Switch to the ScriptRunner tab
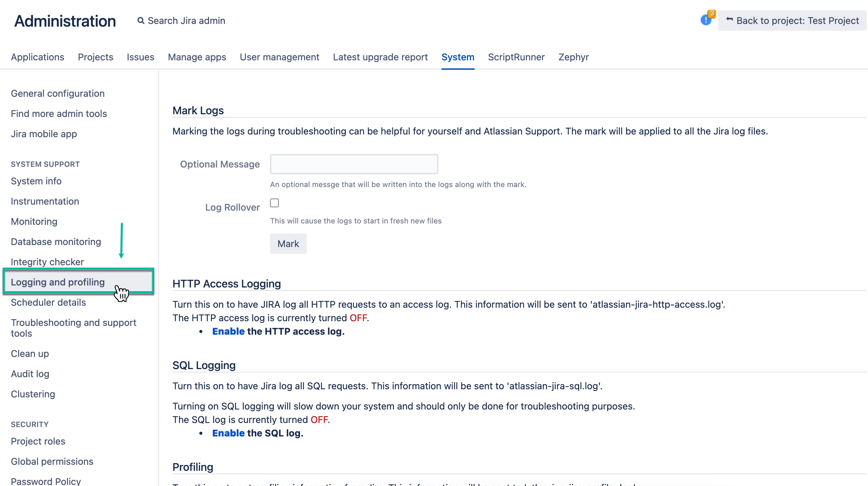 coord(516,57)
